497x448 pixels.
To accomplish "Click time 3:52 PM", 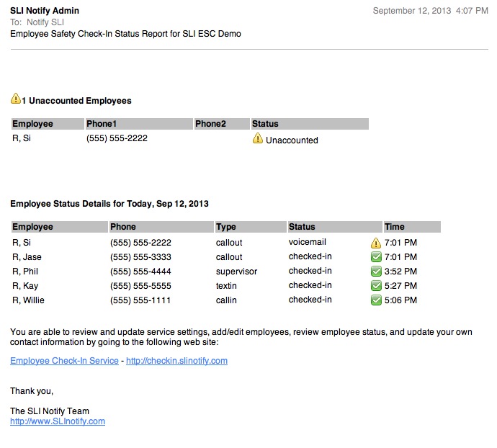I will 400,272.
